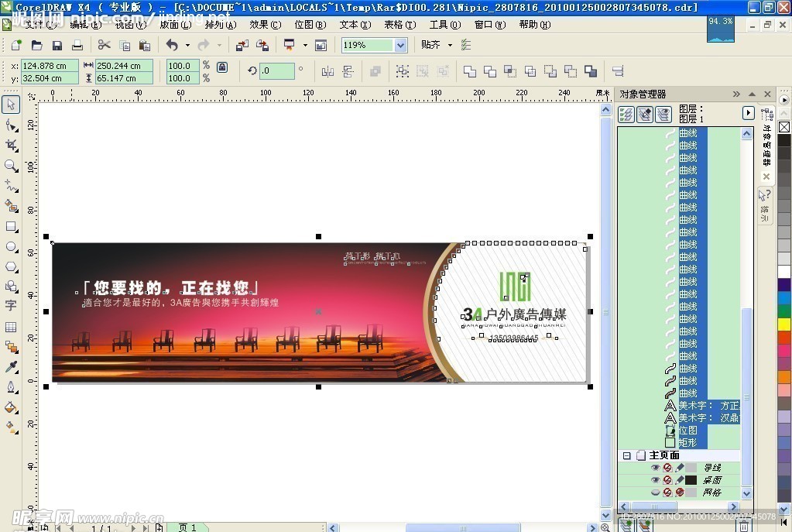This screenshot has width=792, height=532.
Task: Open the 窗口(W) menu
Action: (490, 24)
